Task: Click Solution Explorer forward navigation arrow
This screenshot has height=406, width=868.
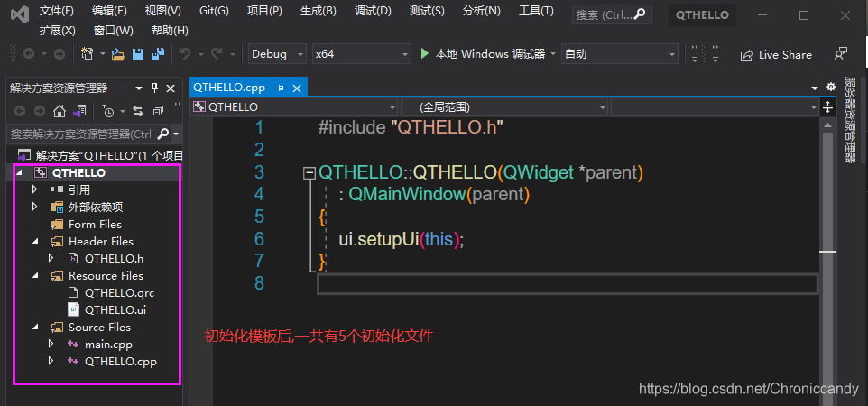Action: pos(40,111)
